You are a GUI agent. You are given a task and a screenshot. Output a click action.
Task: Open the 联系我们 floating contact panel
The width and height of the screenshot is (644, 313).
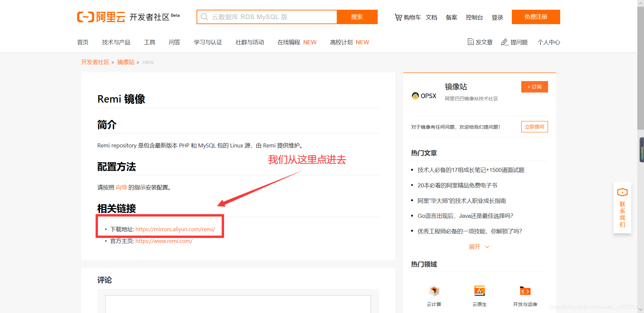[622, 208]
